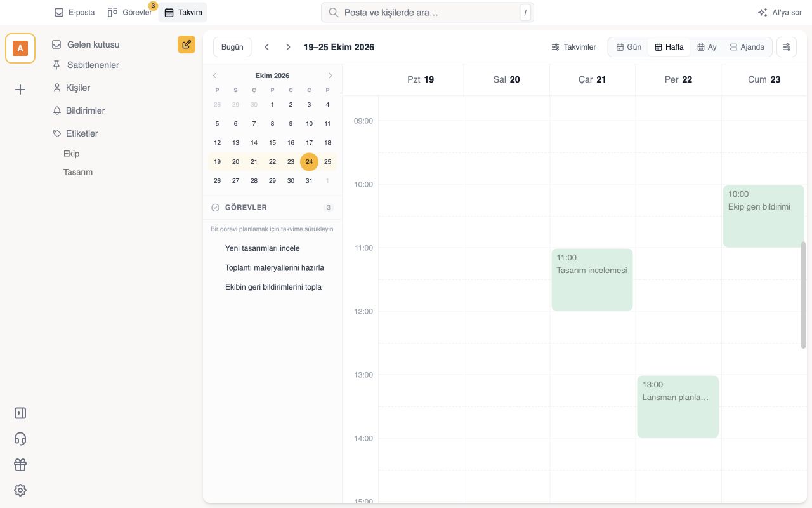Image resolution: width=812 pixels, height=508 pixels.
Task: Toggle the GÖREVLER check circle
Action: 215,208
